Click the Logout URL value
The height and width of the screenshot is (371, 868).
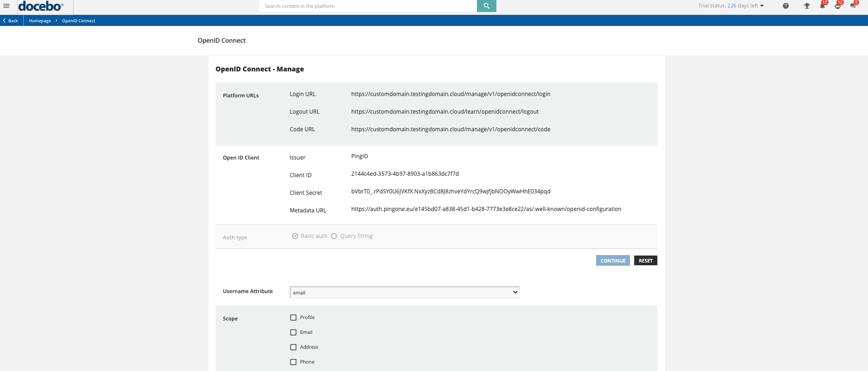coord(445,112)
